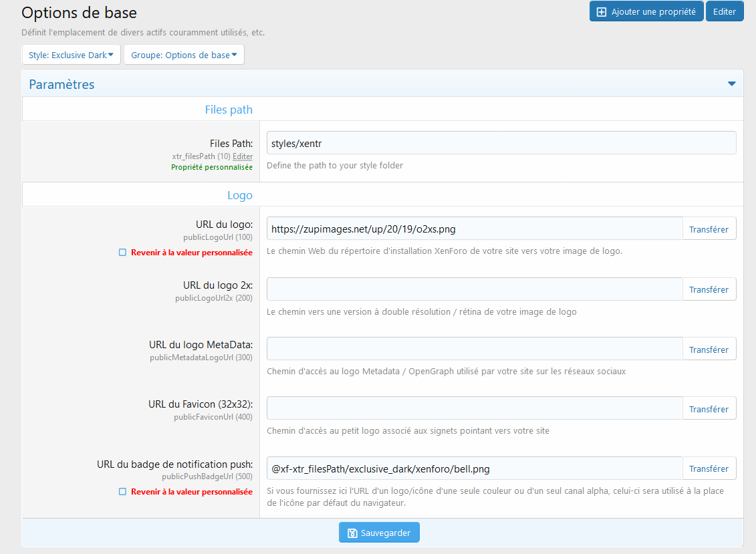
Task: Click the 'Define the path to your style folder' hint
Action: [335, 165]
